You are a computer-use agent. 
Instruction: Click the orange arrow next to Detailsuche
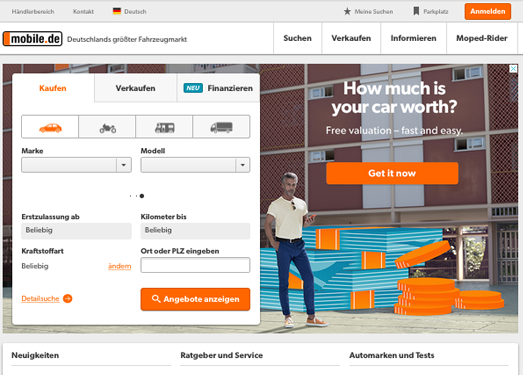[x=68, y=298]
